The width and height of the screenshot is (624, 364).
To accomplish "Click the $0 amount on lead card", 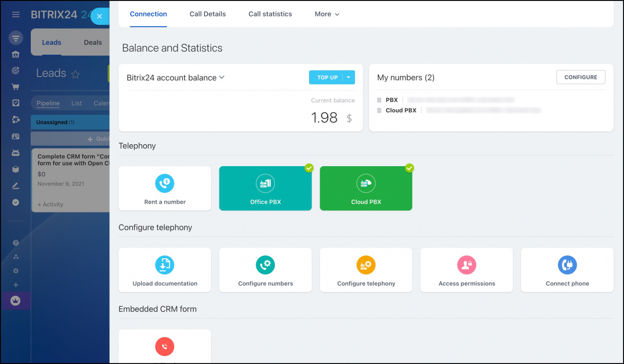I will pos(41,174).
